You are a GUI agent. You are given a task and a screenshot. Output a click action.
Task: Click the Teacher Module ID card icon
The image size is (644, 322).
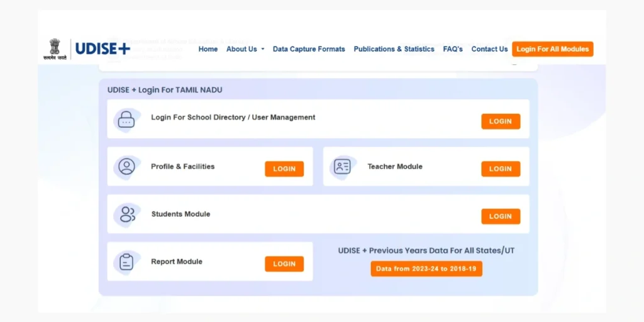pos(342,166)
